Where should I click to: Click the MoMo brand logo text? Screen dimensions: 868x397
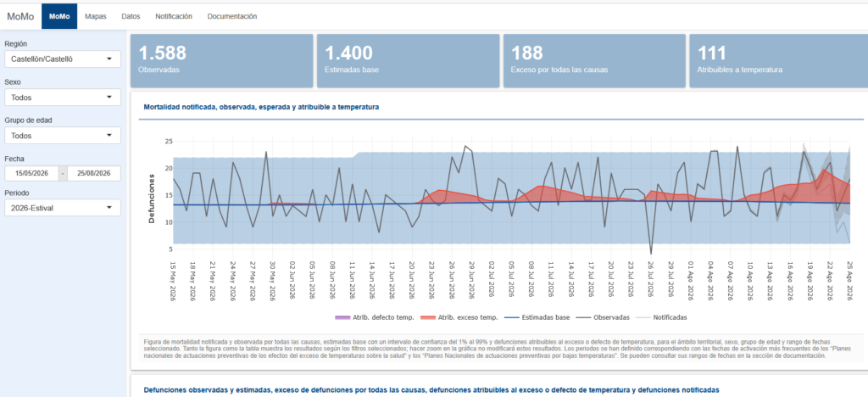point(20,17)
